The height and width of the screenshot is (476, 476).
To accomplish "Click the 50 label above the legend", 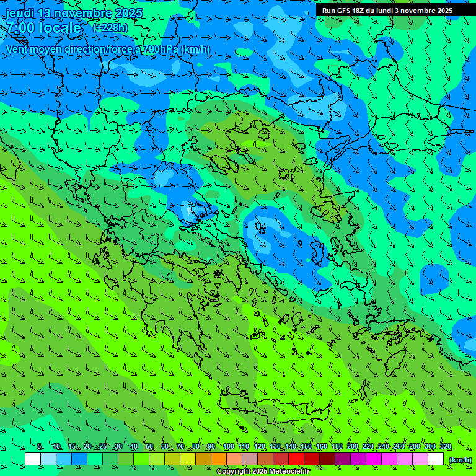I will pos(149,447).
